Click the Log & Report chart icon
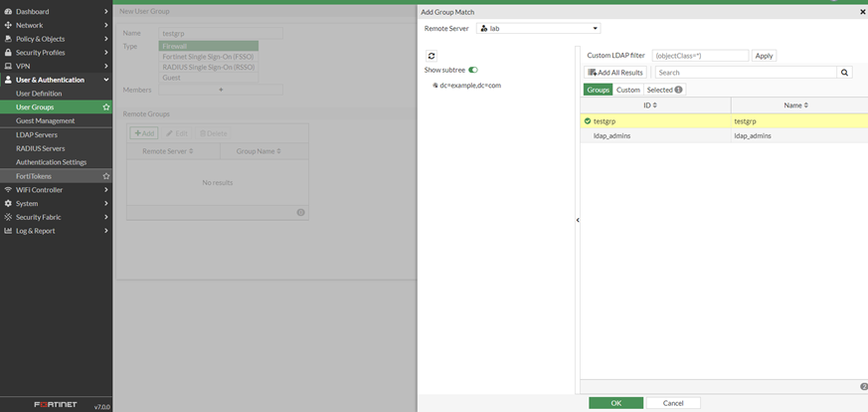Screen dimensions: 868x412 coord(8,231)
